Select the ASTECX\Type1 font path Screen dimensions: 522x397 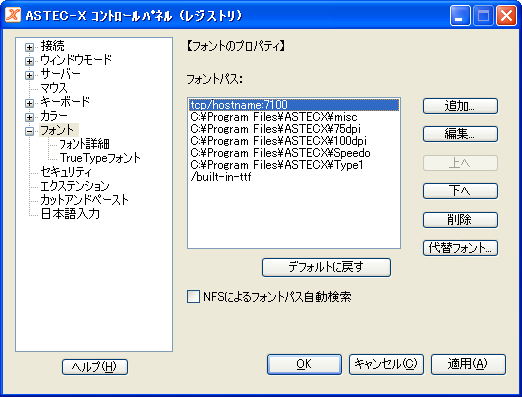coord(294,165)
